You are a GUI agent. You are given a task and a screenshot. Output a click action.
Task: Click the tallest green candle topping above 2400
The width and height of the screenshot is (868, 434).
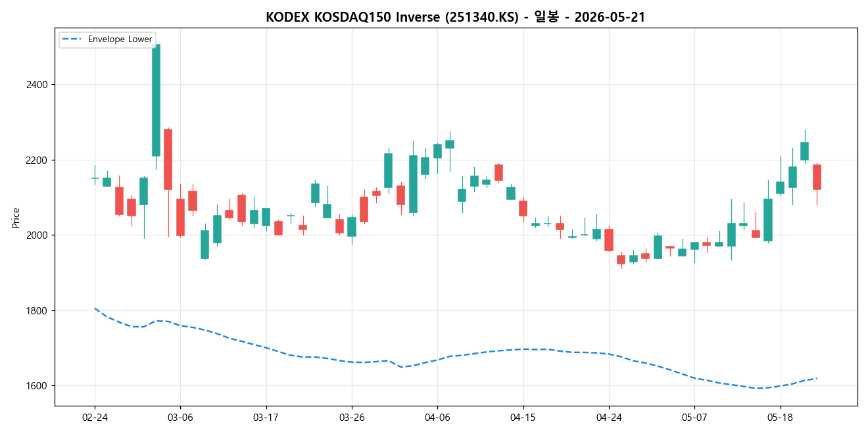point(156,100)
